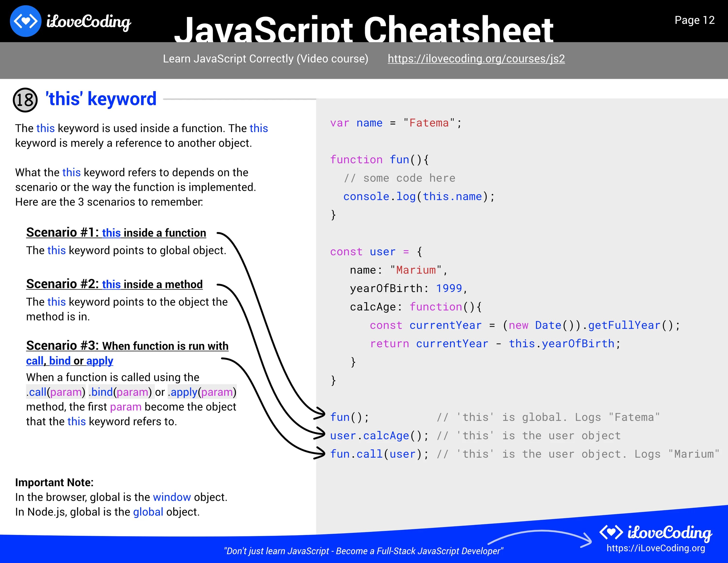Image resolution: width=728 pixels, height=563 pixels.
Task: Click the circled 18 section number badge
Action: (x=25, y=100)
